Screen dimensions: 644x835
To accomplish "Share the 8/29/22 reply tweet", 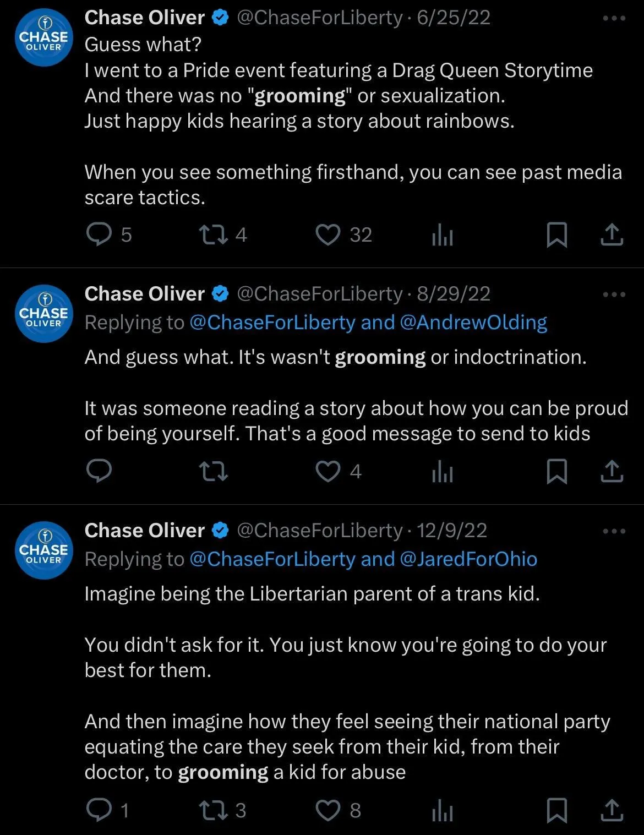I will (612, 472).
